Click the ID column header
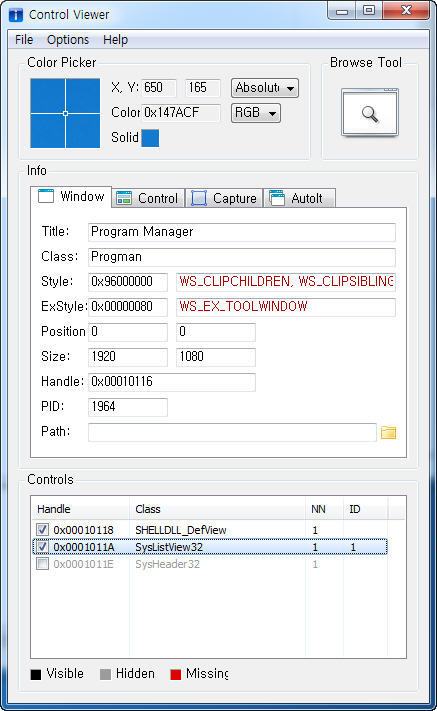Viewport: 437px width, 711px height. pyautogui.click(x=365, y=509)
